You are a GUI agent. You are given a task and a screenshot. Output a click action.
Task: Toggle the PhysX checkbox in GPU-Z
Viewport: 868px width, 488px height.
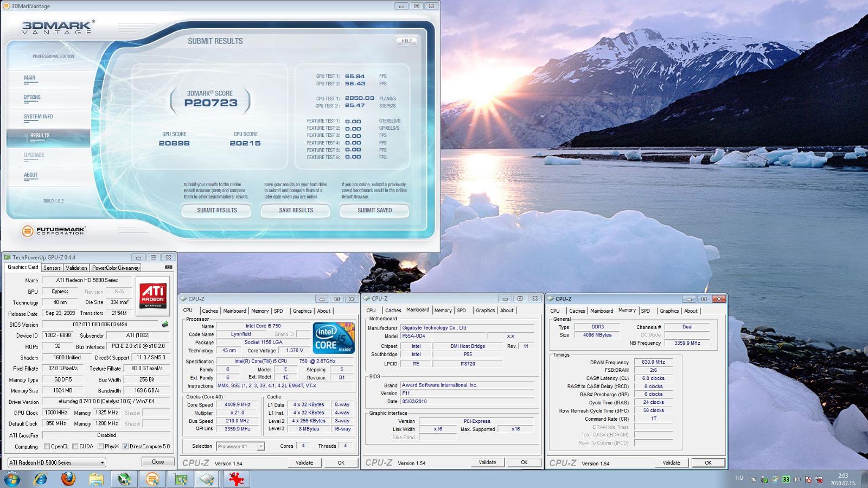click(x=100, y=447)
